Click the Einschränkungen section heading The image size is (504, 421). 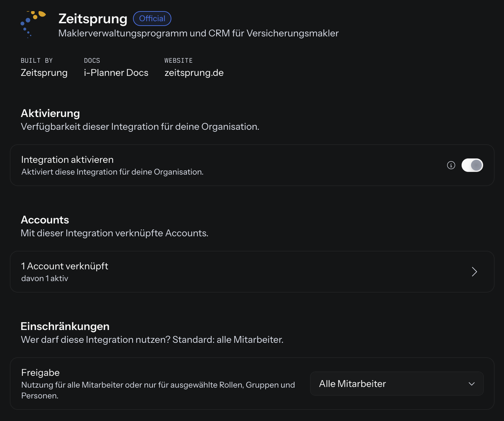pos(65,326)
